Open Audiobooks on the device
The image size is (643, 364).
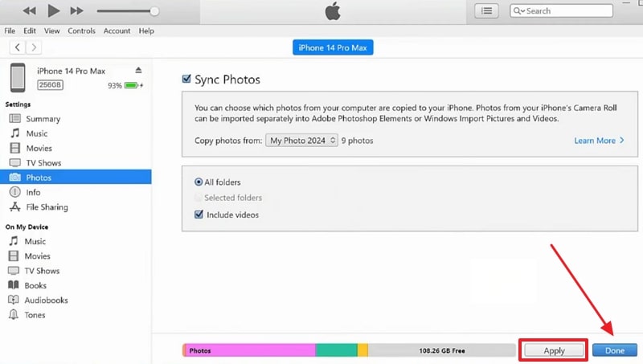tap(76, 301)
